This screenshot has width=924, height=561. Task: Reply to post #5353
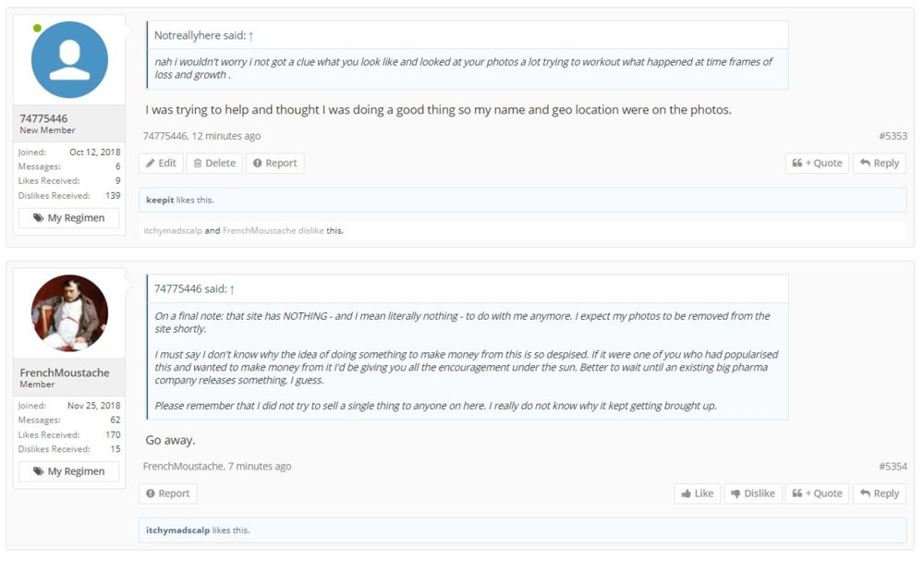point(879,164)
